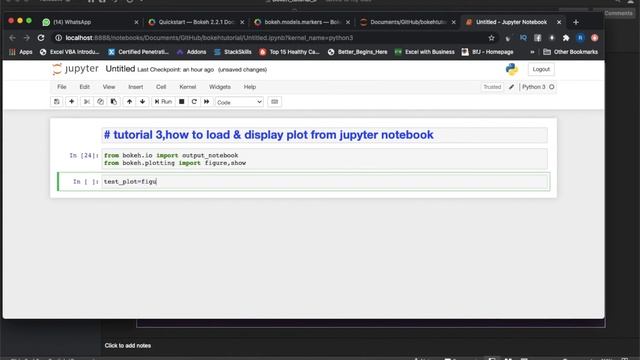Viewport: 640px width, 360px height.
Task: Click the Jupyter logo
Action: click(x=75, y=69)
